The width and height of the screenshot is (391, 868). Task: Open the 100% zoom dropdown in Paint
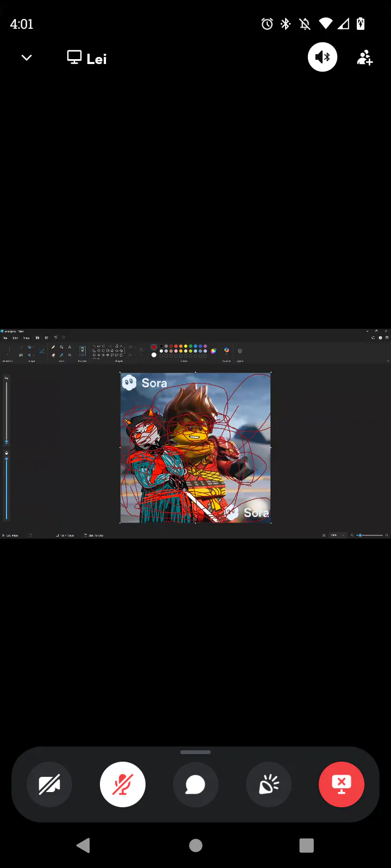click(x=338, y=535)
